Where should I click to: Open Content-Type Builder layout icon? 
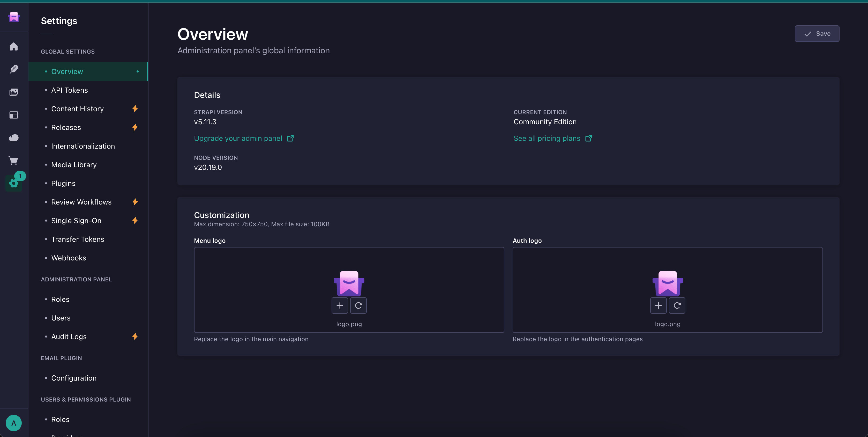(14, 115)
